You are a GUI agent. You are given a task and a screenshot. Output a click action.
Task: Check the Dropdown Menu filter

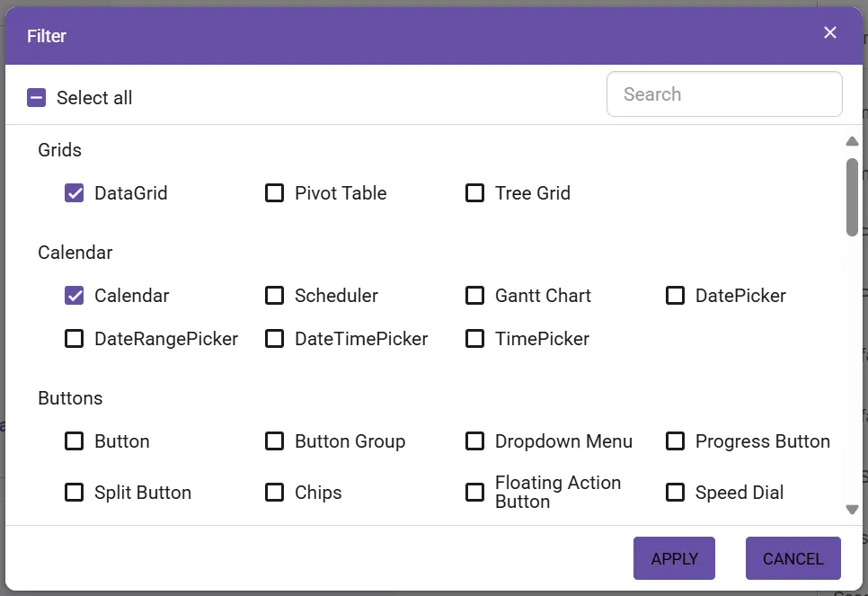click(474, 440)
